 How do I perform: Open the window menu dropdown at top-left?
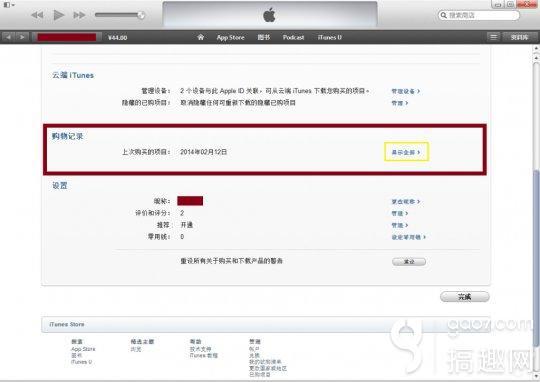click(9, 5)
